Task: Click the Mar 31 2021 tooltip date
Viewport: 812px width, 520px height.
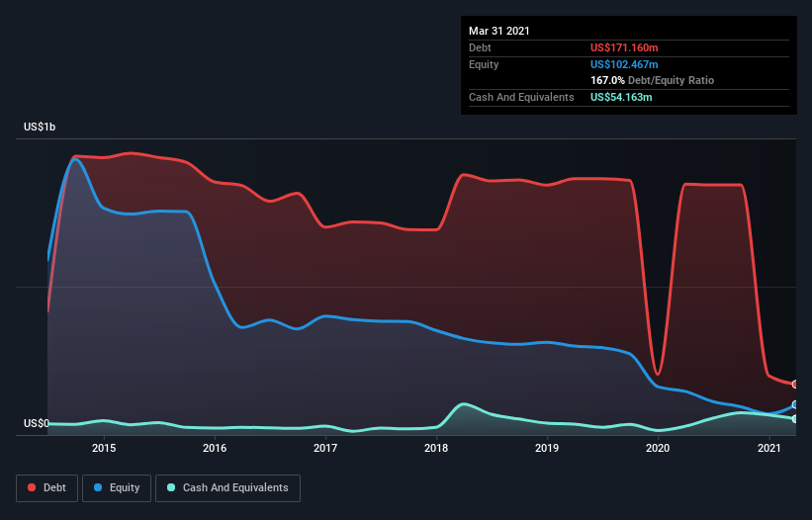Action: 499,31
